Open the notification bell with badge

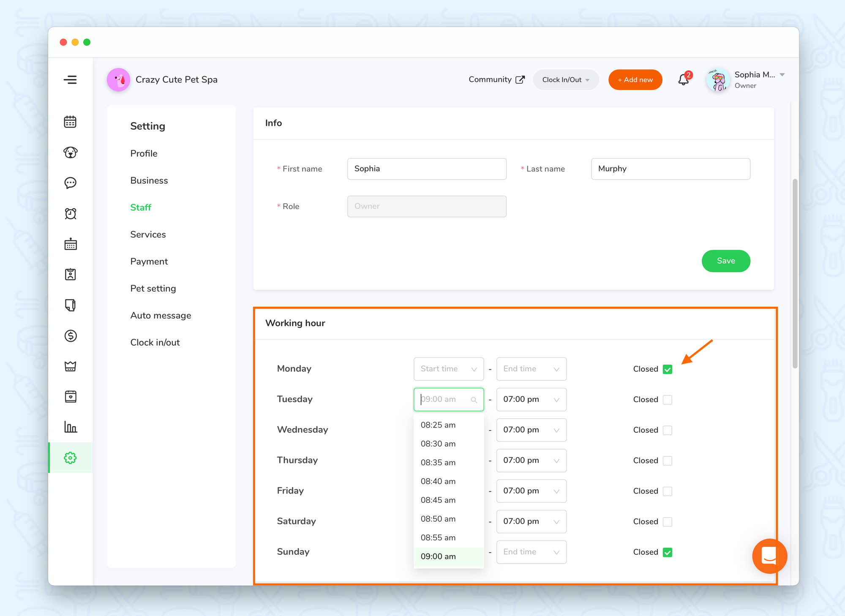coord(684,79)
